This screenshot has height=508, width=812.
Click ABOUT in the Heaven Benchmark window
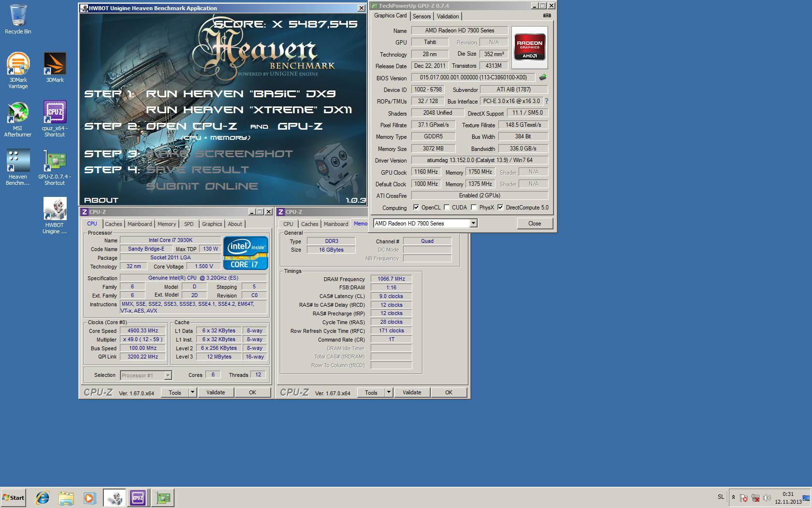click(101, 200)
